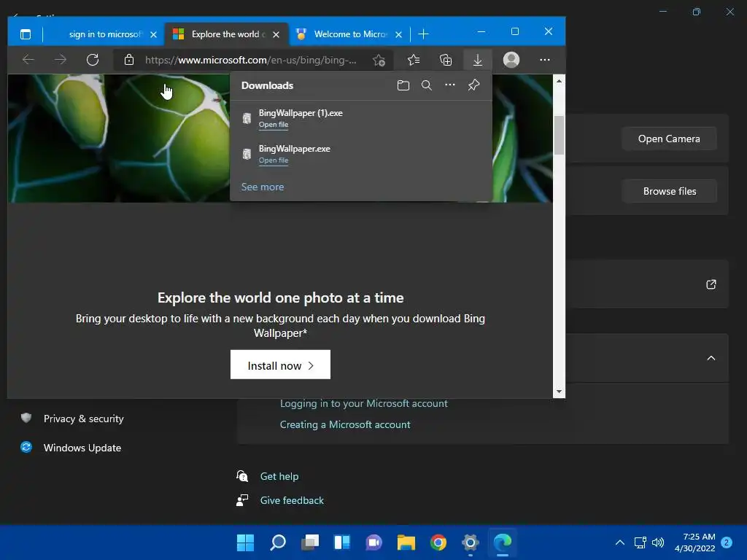
Task: Open the Collections icon in Edge toolbar
Action: click(446, 60)
